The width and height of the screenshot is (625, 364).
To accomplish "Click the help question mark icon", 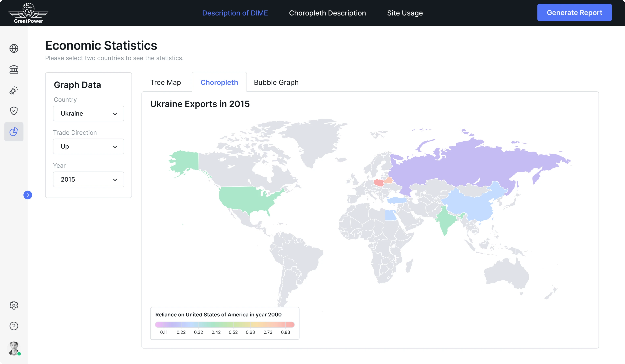I will pos(14,326).
